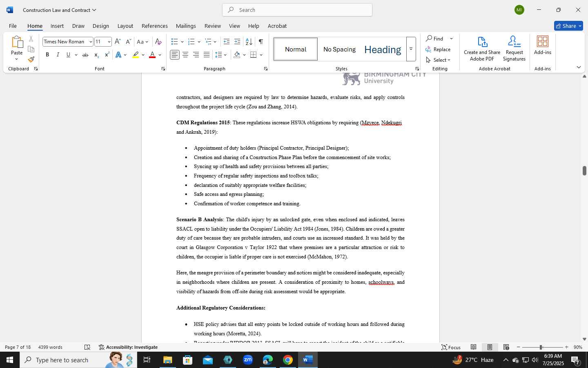
Task: Apply the Normal style
Action: point(296,49)
